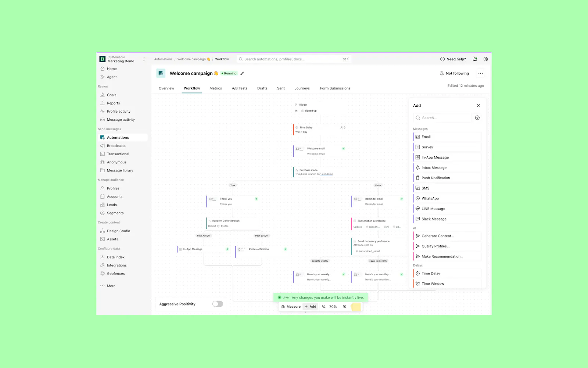Open the Transactional icon in the sidebar
The image size is (588, 368).
click(103, 154)
